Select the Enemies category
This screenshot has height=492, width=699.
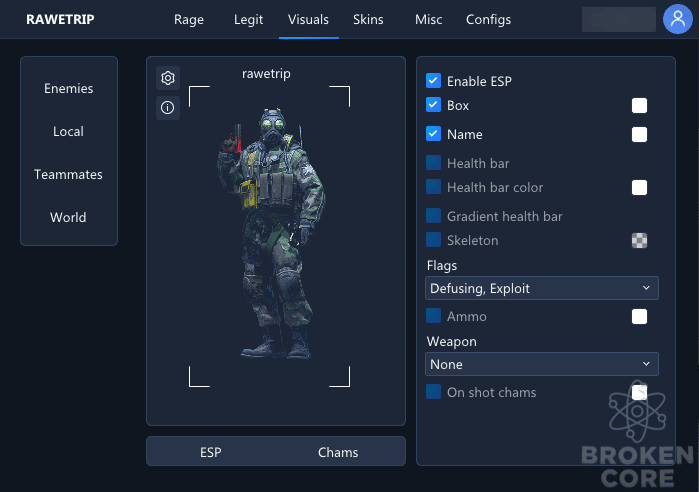(69, 88)
